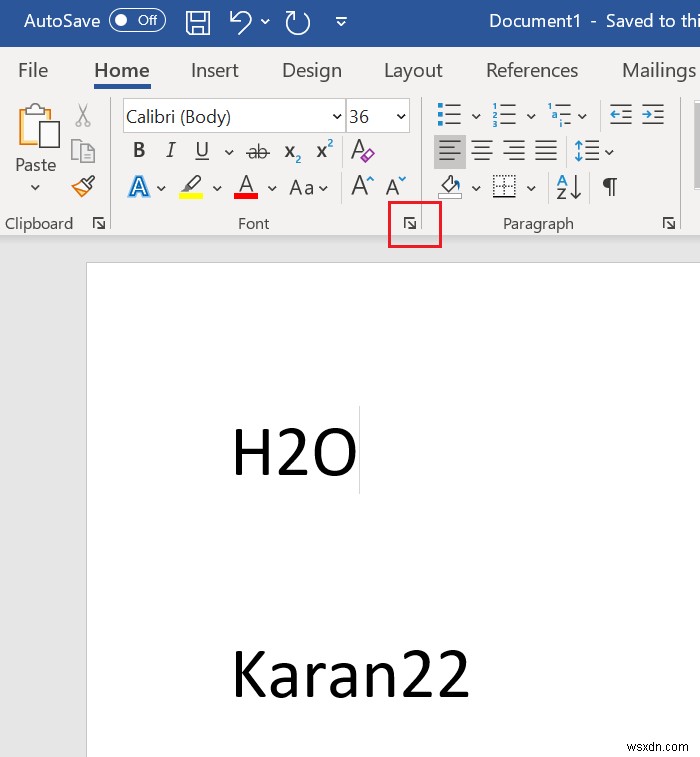The height and width of the screenshot is (757, 700).
Task: Switch to the Layout tab
Action: [413, 70]
